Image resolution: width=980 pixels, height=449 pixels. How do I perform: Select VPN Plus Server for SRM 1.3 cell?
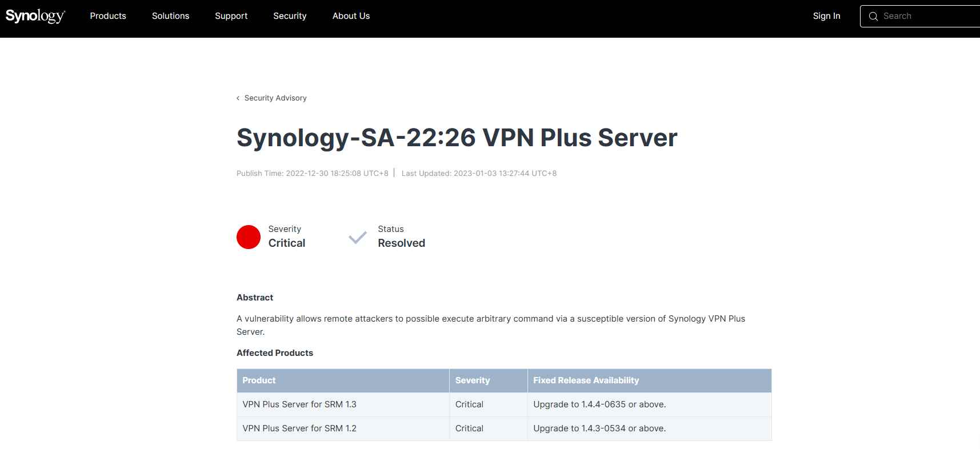point(343,404)
